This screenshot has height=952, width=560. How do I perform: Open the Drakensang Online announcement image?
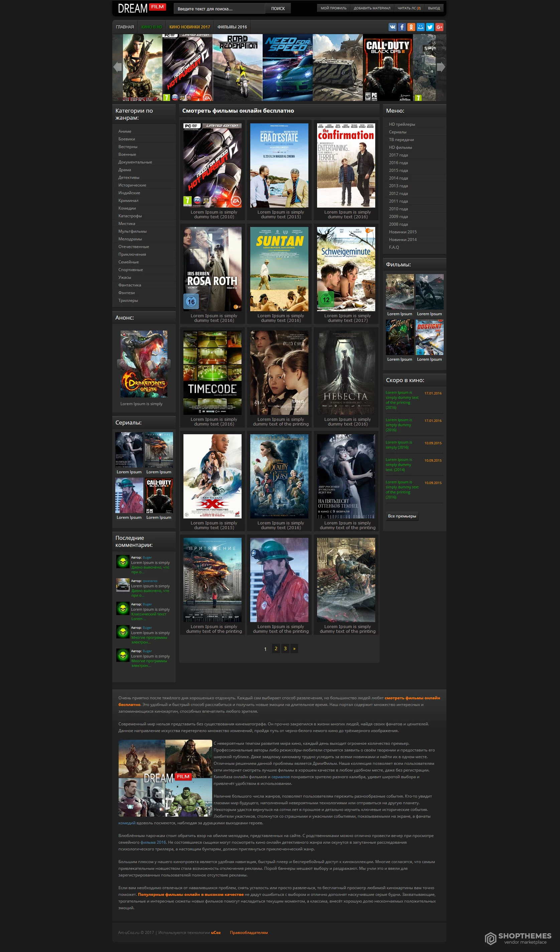[144, 364]
